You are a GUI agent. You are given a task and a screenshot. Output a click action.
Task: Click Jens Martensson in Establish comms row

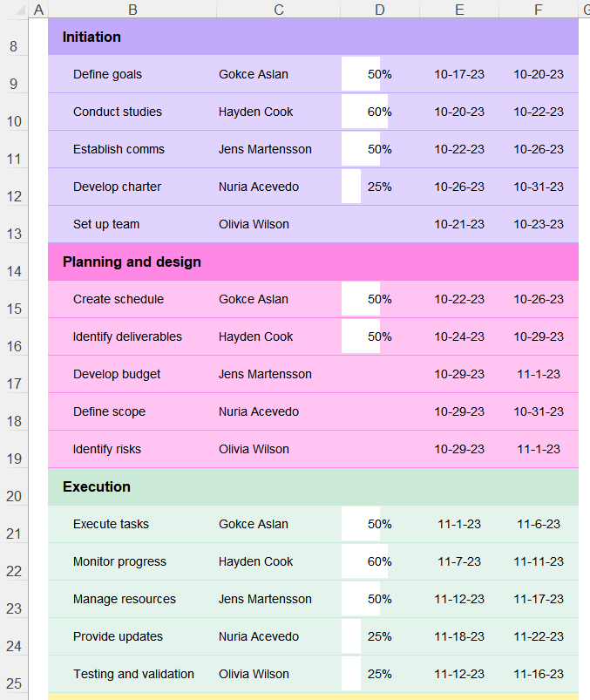coord(265,149)
